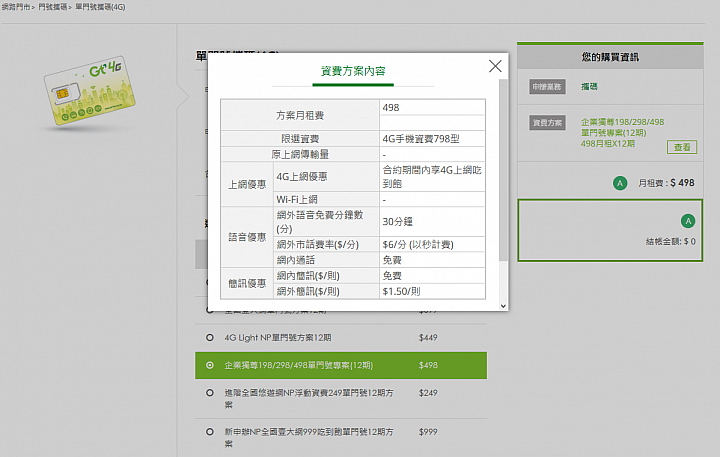Open the 門號攜碼 breadcrumb link
Image resolution: width=720 pixels, height=457 pixels.
click(52, 7)
